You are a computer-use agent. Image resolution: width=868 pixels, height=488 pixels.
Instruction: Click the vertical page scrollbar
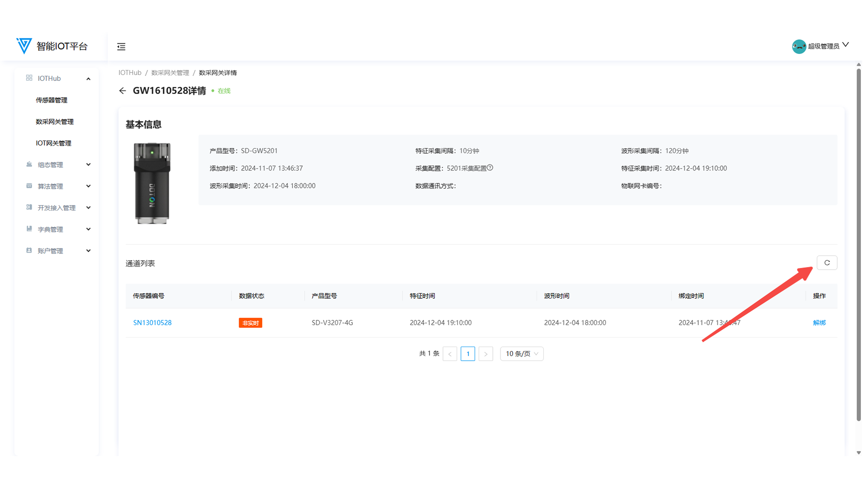859,244
